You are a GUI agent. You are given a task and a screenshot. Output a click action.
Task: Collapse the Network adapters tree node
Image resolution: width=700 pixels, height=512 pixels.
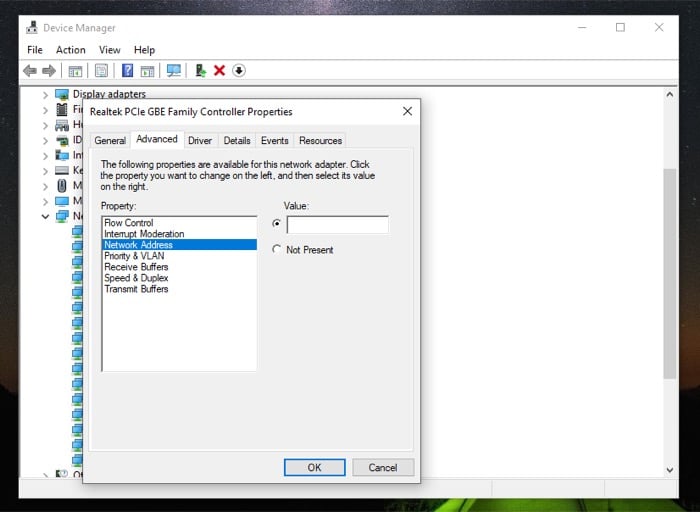click(x=45, y=216)
